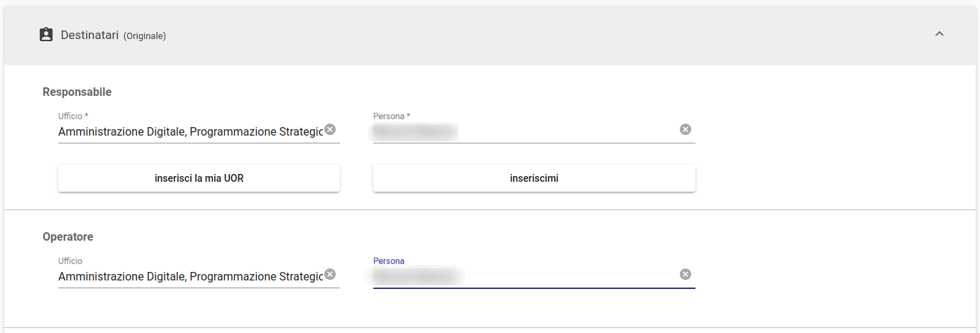This screenshot has height=333, width=980.
Task: Clear the Operatore Persona field
Action: 686,274
